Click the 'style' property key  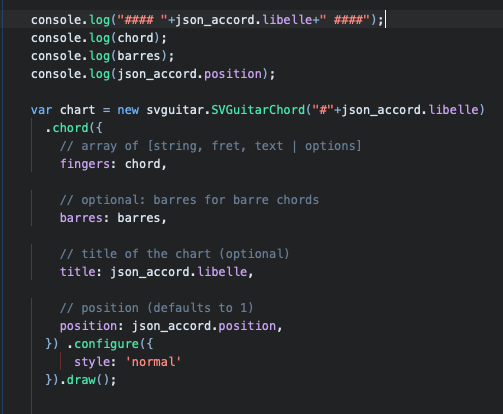pos(92,362)
